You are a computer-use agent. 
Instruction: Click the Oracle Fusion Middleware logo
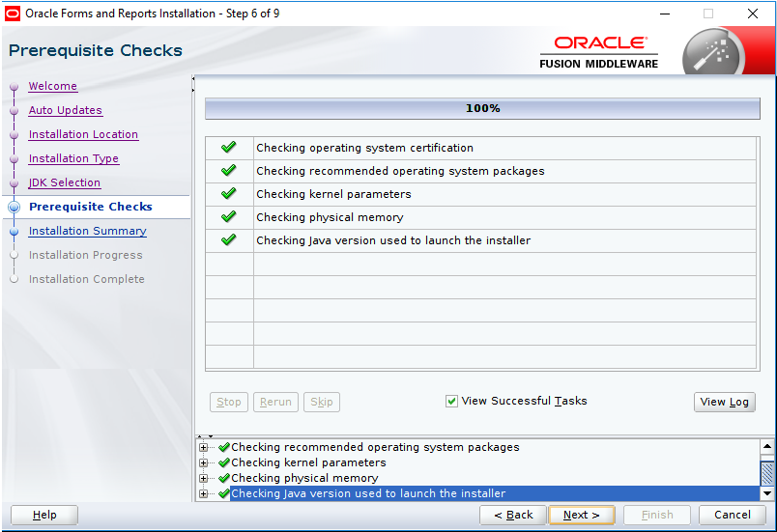coord(599,52)
